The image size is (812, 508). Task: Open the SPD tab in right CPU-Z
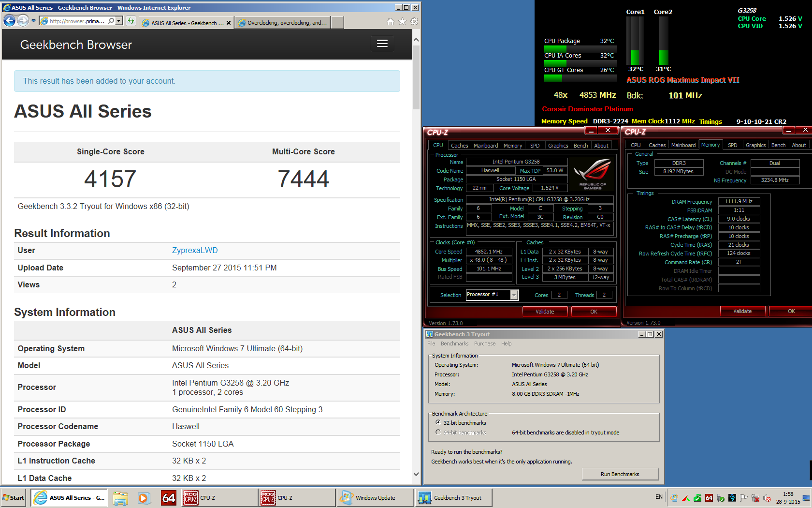tap(733, 145)
